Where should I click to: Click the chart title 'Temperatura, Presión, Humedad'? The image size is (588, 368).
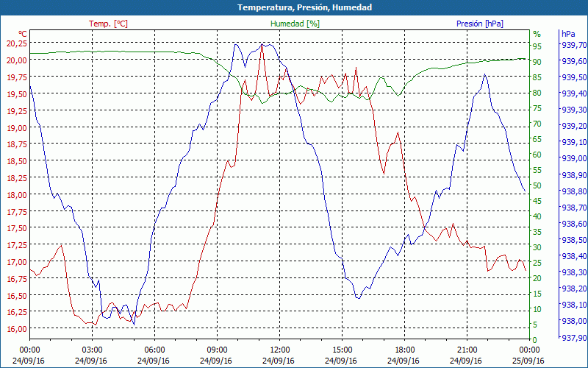304,7
